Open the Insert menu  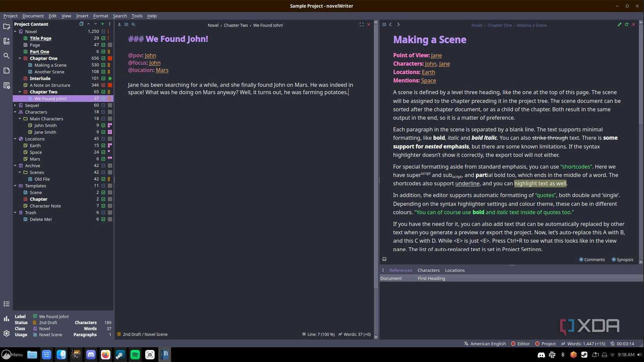coord(82,16)
